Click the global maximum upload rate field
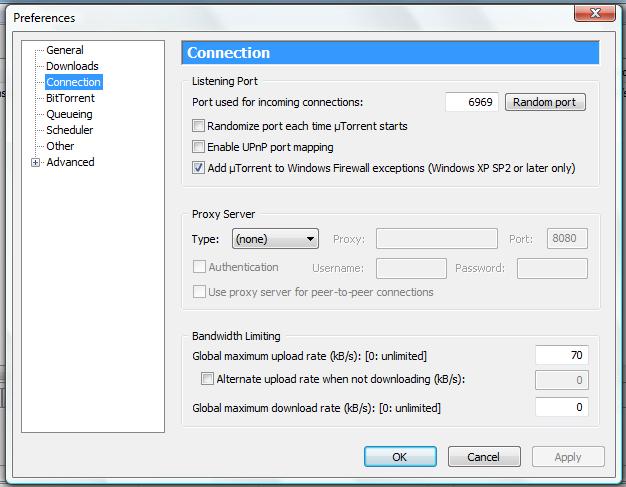 point(561,355)
